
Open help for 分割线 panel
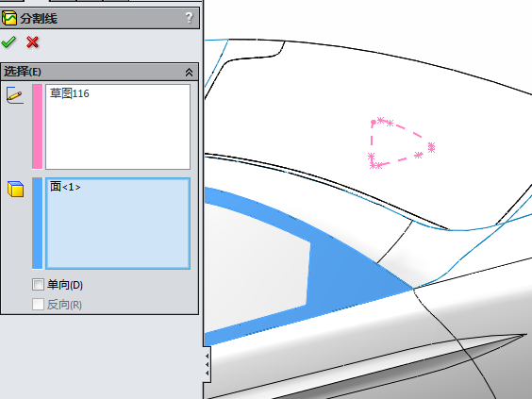(189, 18)
